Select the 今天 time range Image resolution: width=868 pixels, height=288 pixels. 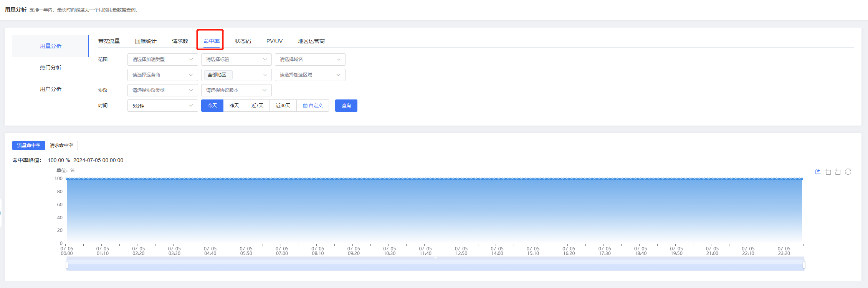coord(212,106)
